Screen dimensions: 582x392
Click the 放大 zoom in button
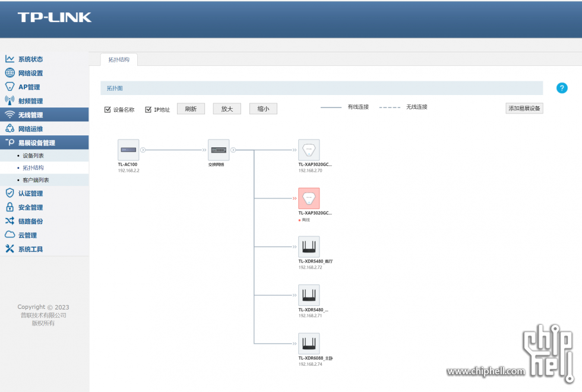[x=227, y=109]
